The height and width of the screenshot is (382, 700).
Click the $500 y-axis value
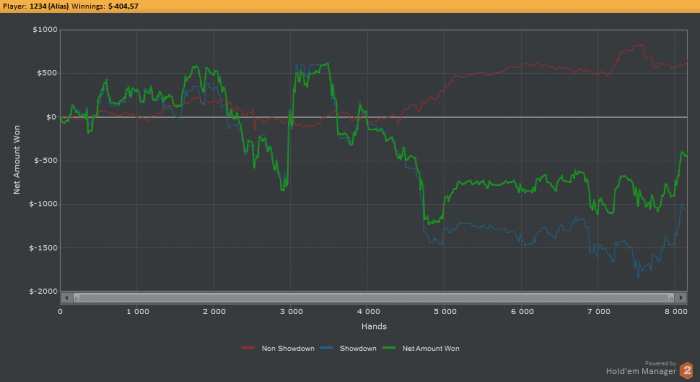click(47, 73)
